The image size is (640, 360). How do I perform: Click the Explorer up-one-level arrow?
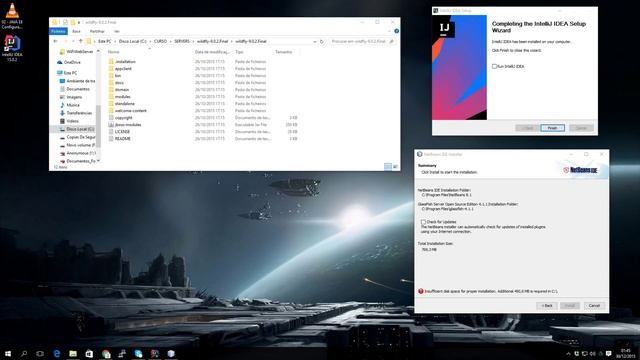point(80,41)
